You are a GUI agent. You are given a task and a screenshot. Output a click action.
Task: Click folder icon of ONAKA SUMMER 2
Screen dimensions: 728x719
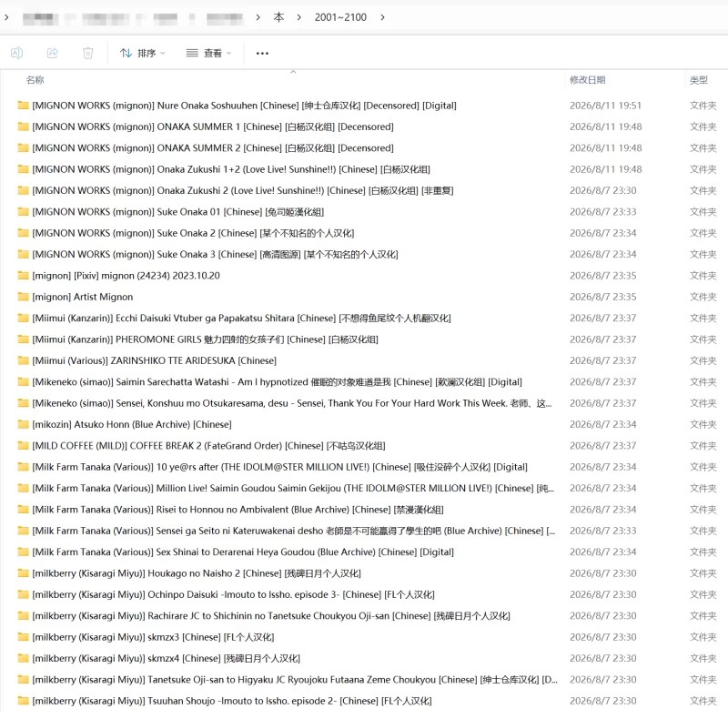point(24,147)
